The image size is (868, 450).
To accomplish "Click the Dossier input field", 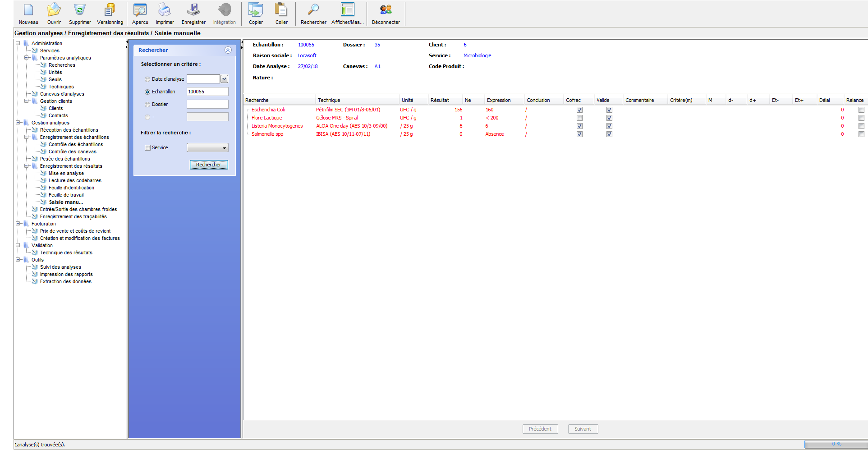I will click(207, 104).
